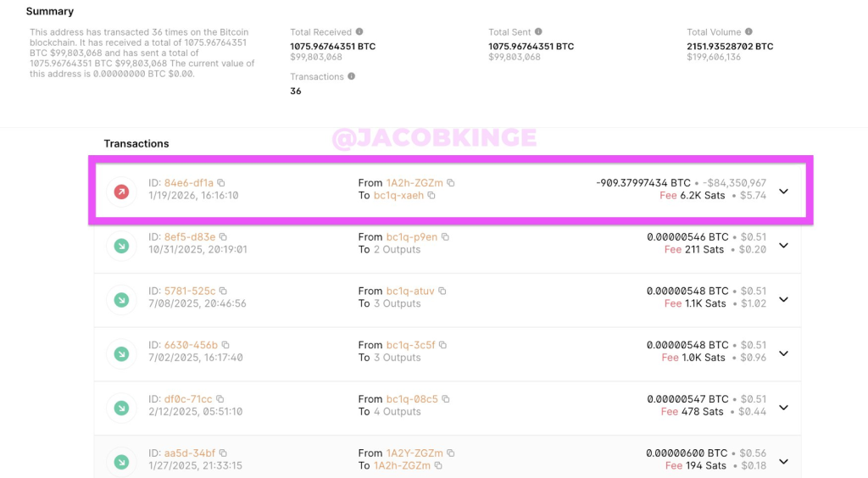This screenshot has height=478, width=868.
Task: Open the 1A2Y-ZGZm sender address
Action: click(x=415, y=453)
